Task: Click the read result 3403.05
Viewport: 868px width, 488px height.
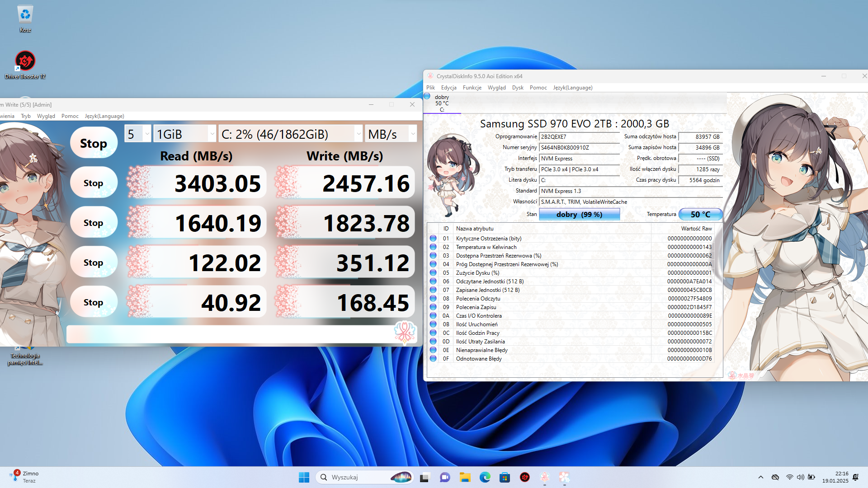Action: [196, 183]
